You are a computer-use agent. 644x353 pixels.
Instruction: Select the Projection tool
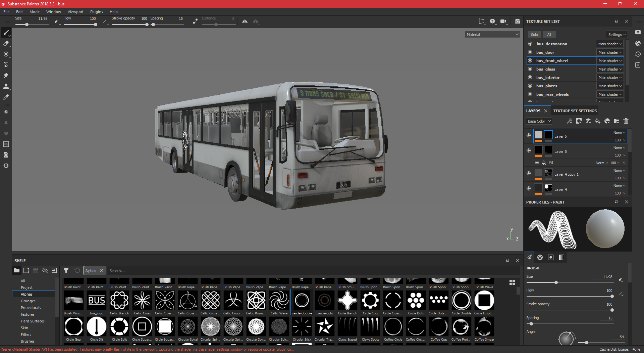pyautogui.click(x=6, y=54)
